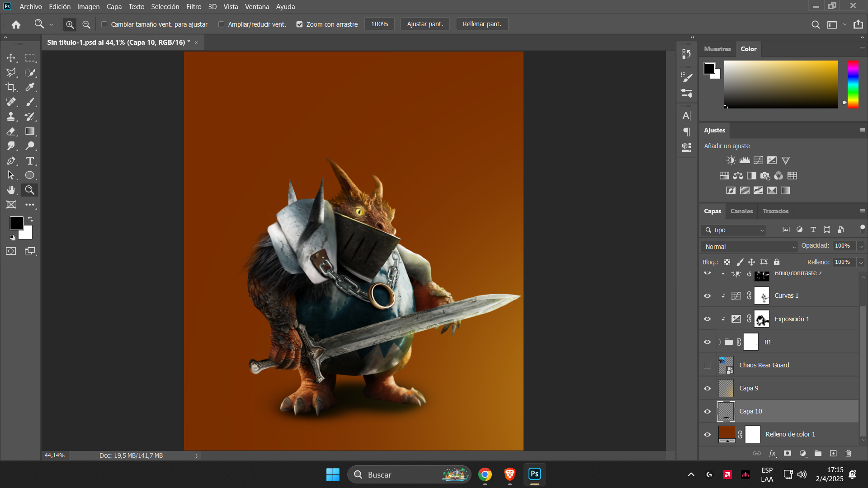868x488 pixels.
Task: Click the Ajustar pant. button
Action: [425, 24]
